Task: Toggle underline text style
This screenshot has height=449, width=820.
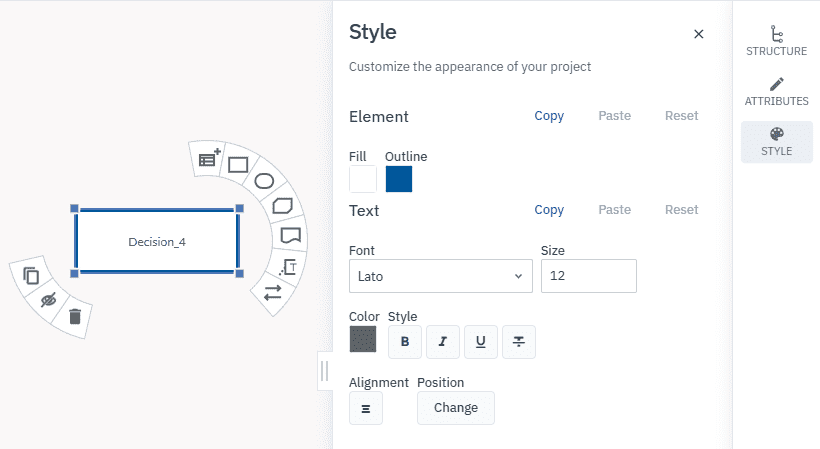Action: click(481, 342)
